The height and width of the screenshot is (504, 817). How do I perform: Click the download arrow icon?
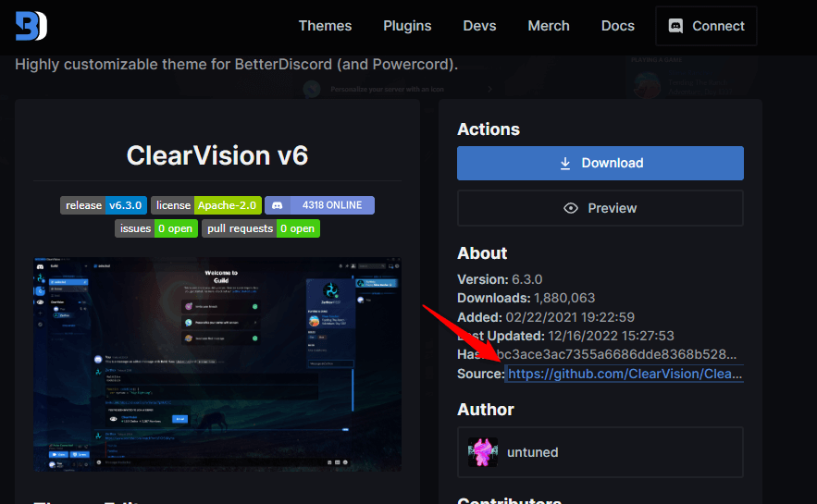pos(565,163)
